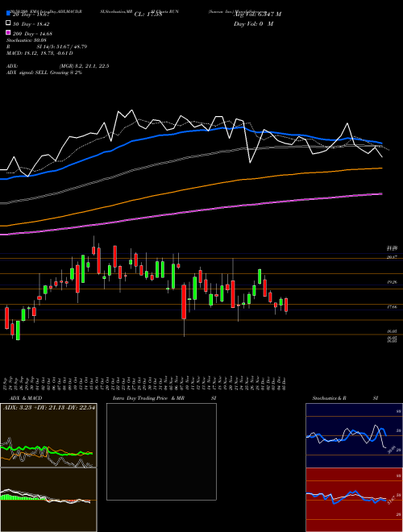Click the 'Avg Vol: 6.347 M' text
Image resolution: width=403 pixels, height=532 pixels.
(257, 15)
